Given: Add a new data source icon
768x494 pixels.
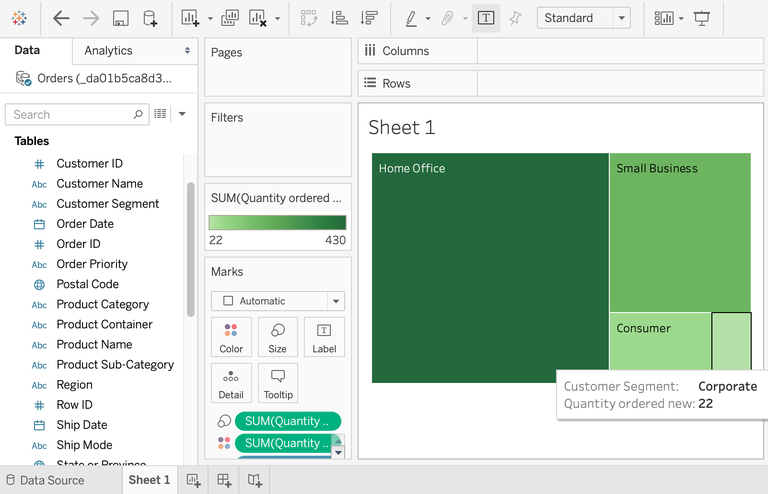Looking at the screenshot, I should (x=150, y=19).
